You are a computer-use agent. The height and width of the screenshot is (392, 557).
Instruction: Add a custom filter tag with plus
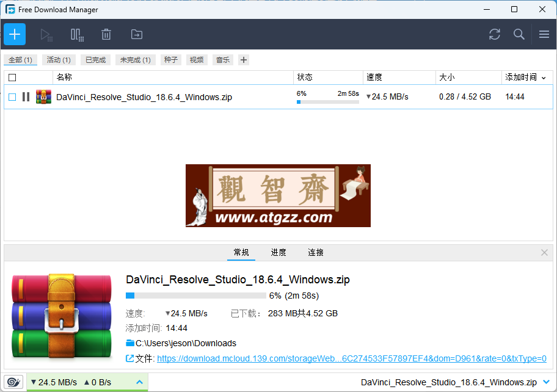pos(243,60)
